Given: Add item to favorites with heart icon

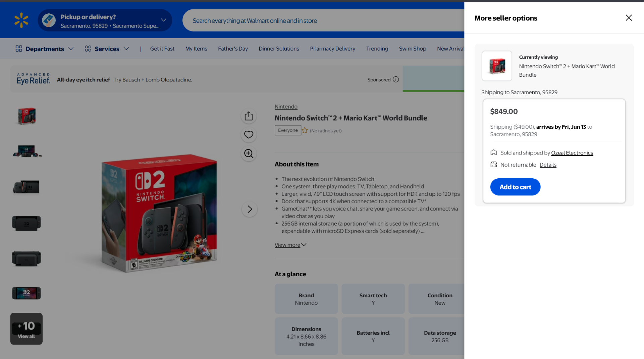Looking at the screenshot, I should pos(249,134).
